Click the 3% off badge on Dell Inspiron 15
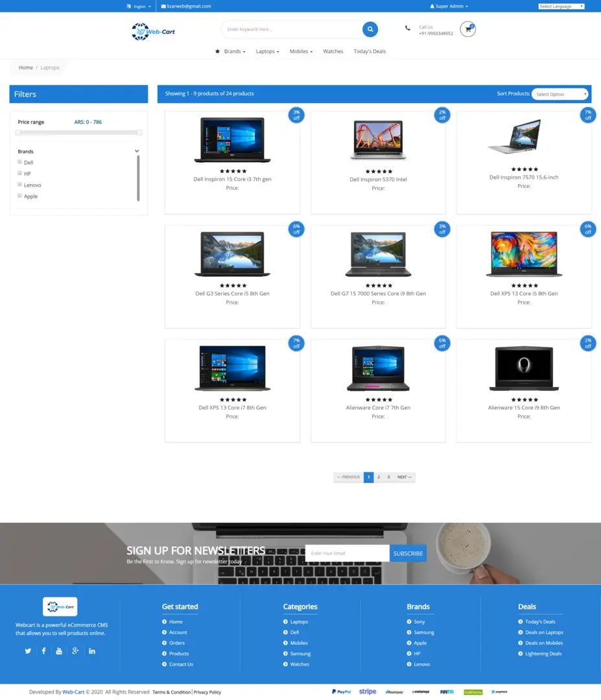This screenshot has width=601, height=700. [296, 115]
